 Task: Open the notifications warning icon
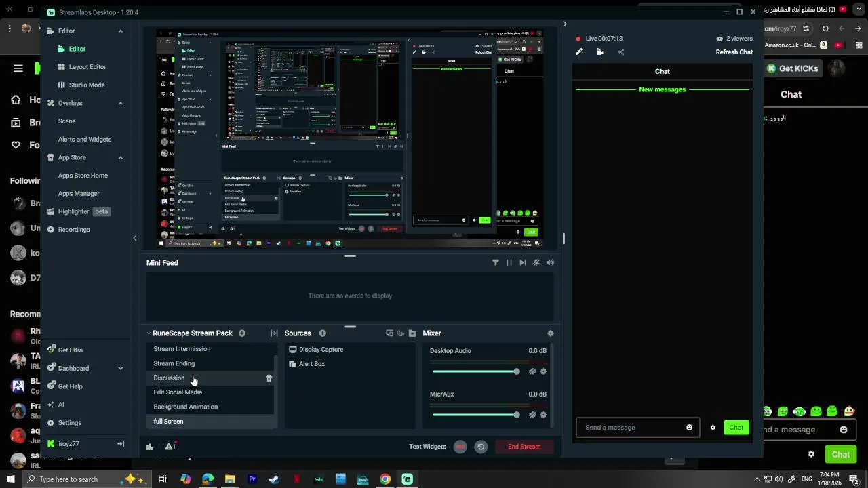[x=170, y=446]
